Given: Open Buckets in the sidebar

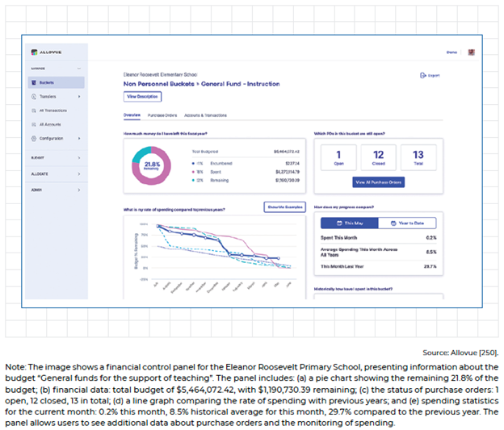Looking at the screenshot, I should [x=46, y=82].
